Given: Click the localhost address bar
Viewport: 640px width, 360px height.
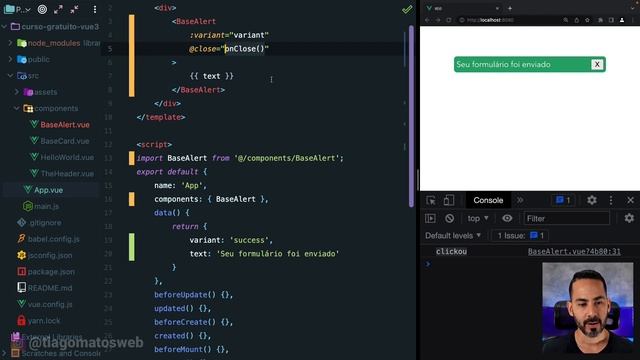Looking at the screenshot, I should coord(510,20).
